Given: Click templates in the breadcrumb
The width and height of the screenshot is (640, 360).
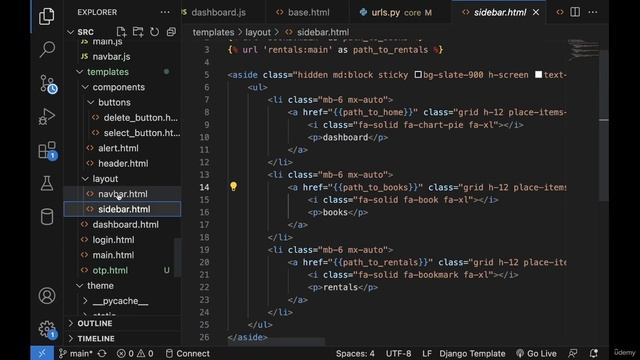Looking at the screenshot, I should pyautogui.click(x=213, y=32).
